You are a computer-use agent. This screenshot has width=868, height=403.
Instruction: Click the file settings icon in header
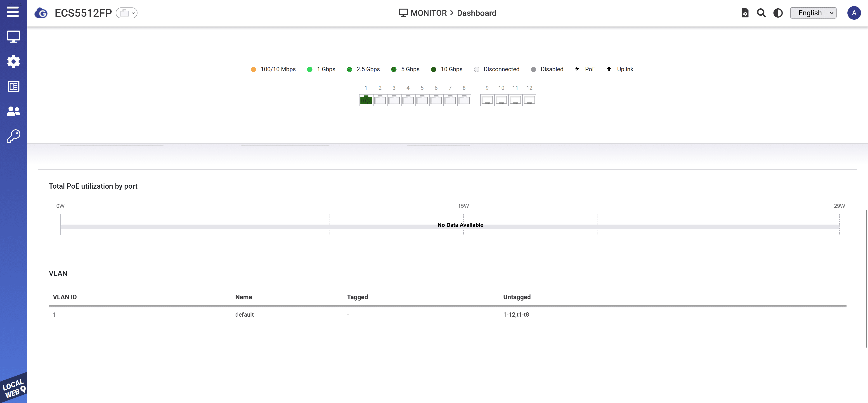tap(745, 13)
